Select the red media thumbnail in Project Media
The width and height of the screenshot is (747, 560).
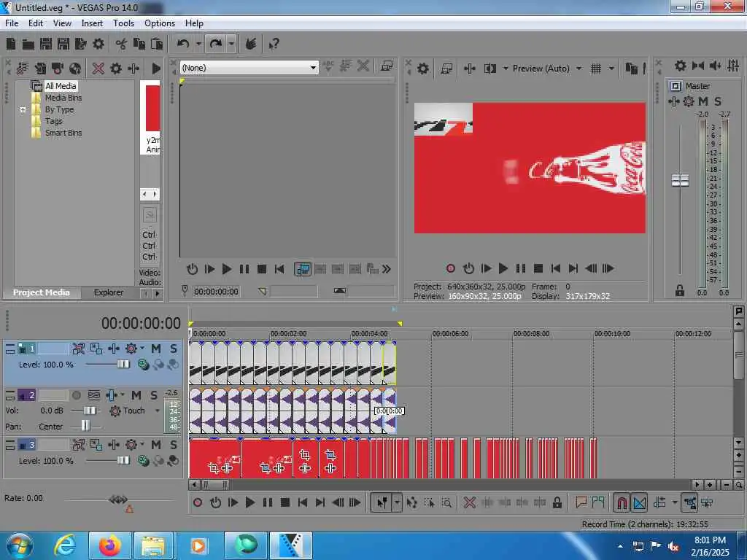point(152,109)
